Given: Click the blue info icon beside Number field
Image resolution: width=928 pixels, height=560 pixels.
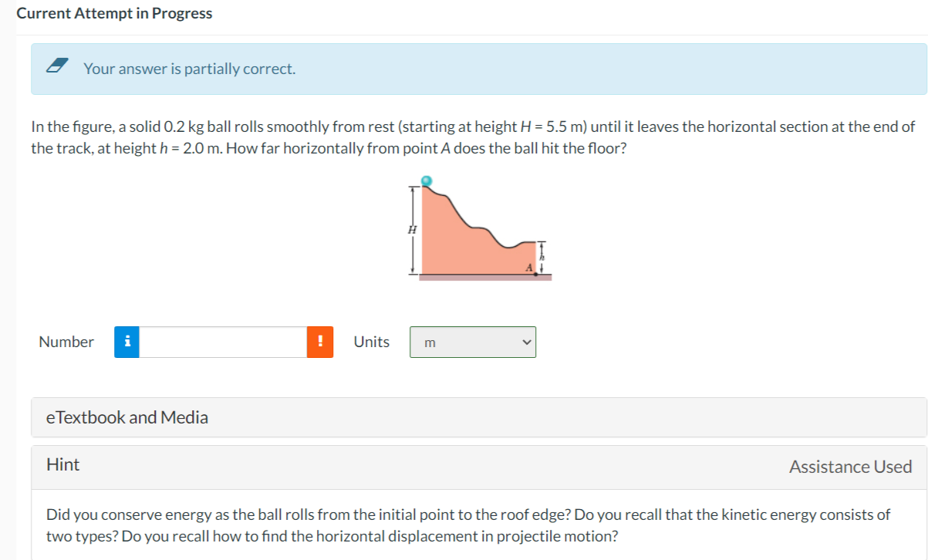Looking at the screenshot, I should click(x=127, y=342).
